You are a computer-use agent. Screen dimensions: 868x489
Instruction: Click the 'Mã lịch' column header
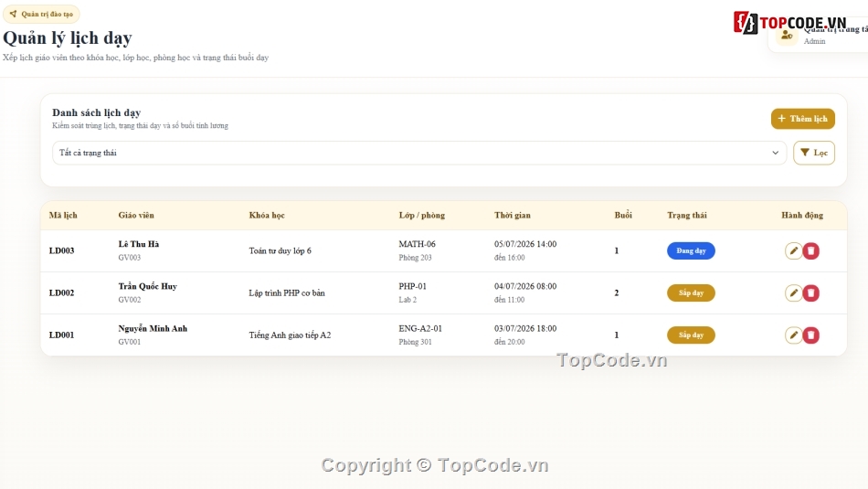click(63, 216)
